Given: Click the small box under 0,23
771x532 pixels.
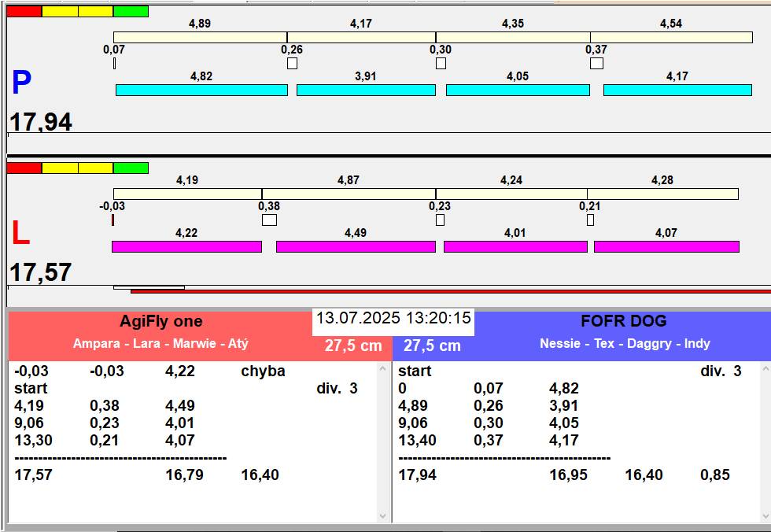Looking at the screenshot, I should click(440, 220).
